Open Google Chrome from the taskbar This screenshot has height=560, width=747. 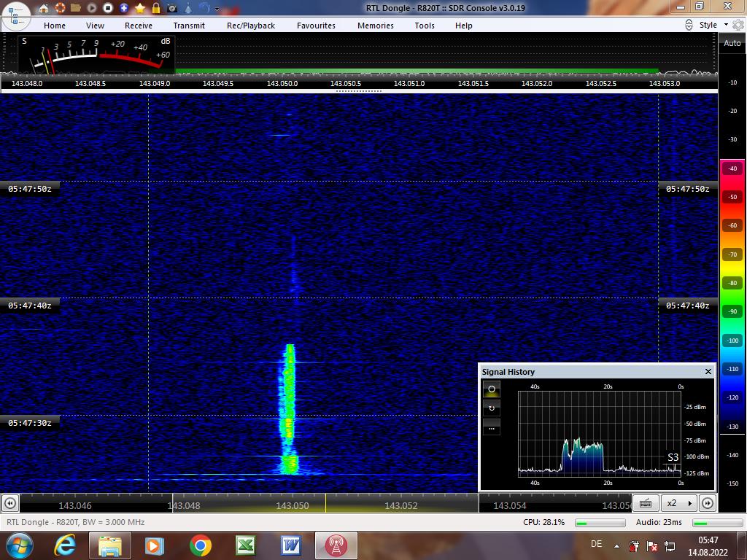tap(200, 545)
